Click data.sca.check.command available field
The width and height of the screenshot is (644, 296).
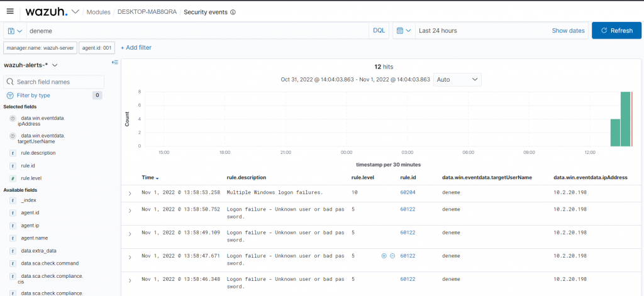[50, 263]
